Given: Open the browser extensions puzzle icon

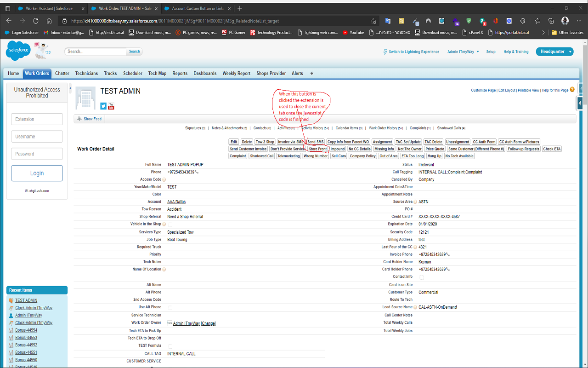Looking at the screenshot, I should (x=523, y=21).
